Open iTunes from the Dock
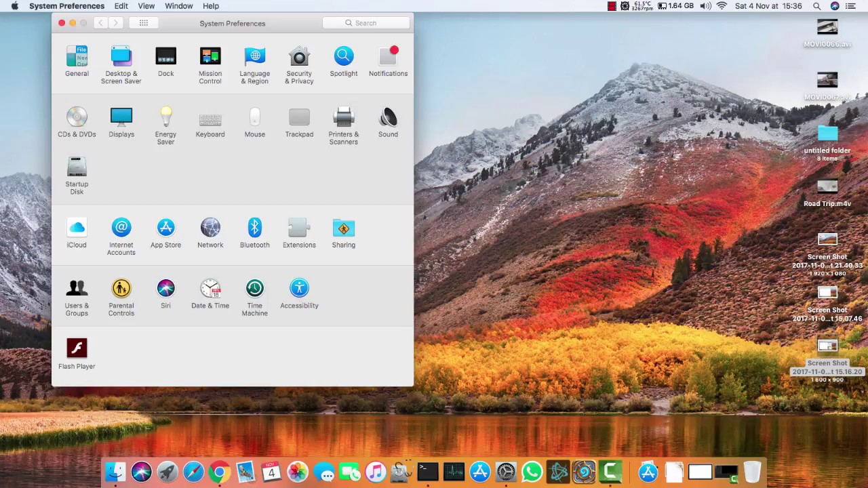 click(x=376, y=472)
